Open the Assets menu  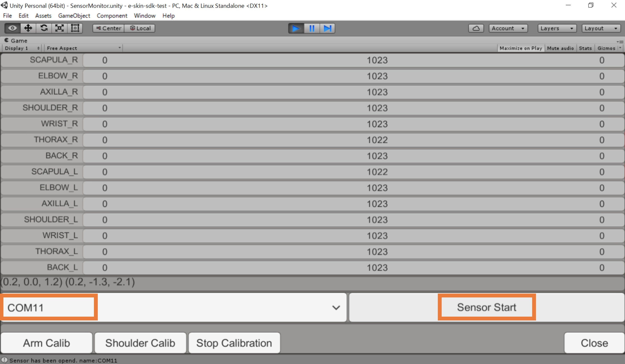(43, 16)
